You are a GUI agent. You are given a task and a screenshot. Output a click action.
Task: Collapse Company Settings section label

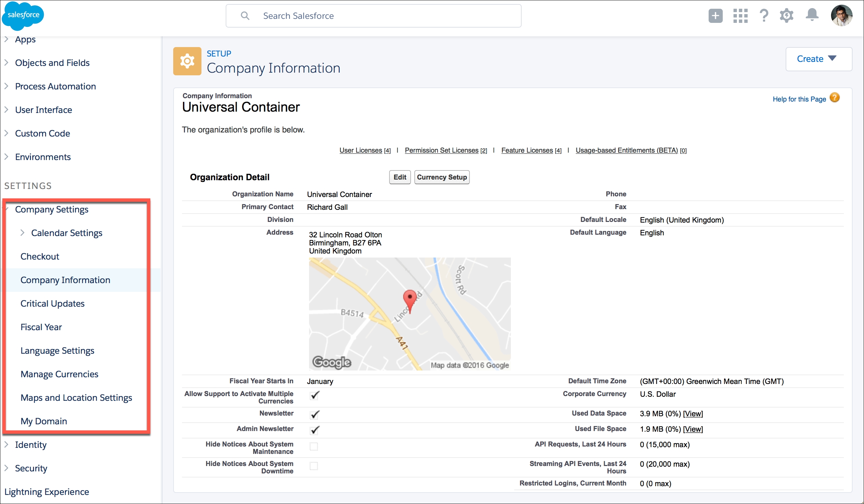click(51, 209)
